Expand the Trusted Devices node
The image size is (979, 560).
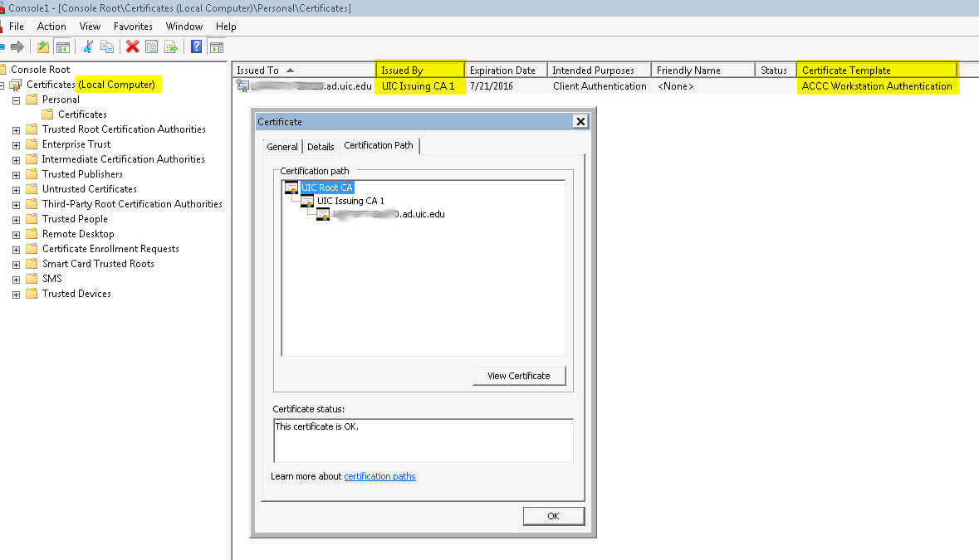click(17, 295)
